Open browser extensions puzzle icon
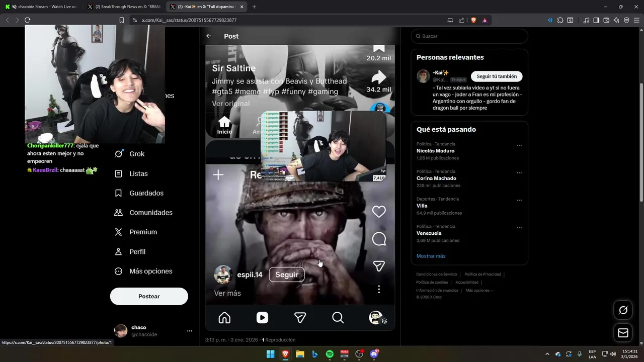This screenshot has height=362, width=644. [560, 20]
